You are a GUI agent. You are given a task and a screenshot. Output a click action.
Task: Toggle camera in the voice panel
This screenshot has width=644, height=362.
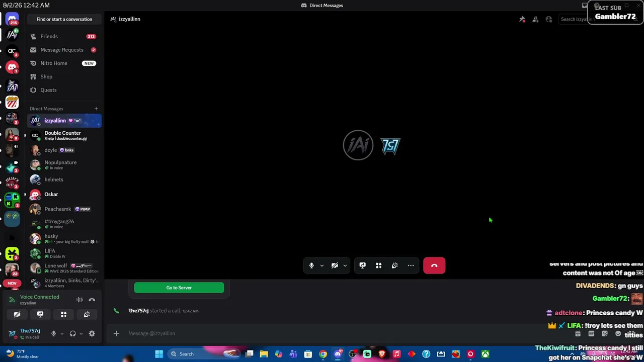coord(17,314)
